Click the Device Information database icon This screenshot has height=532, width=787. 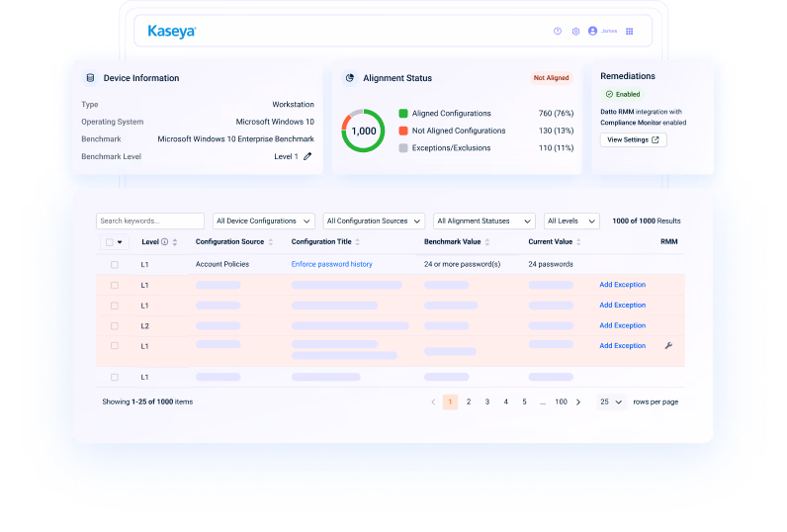[x=90, y=78]
